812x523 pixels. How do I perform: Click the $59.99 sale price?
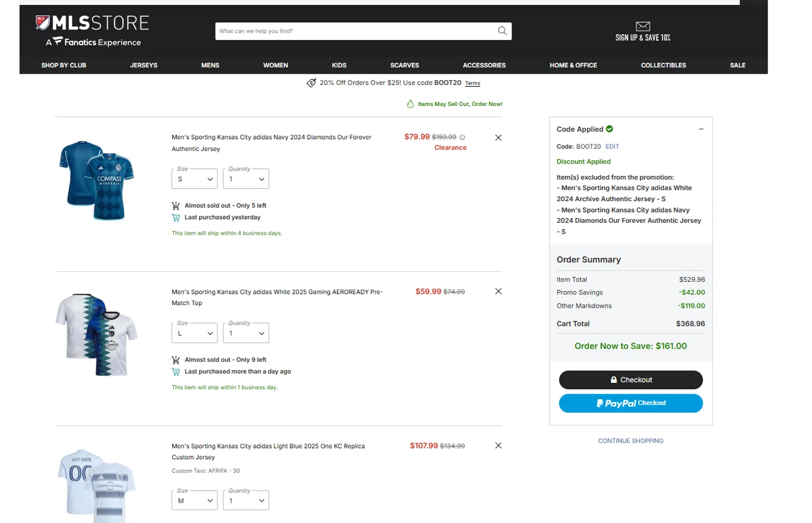pyautogui.click(x=428, y=292)
